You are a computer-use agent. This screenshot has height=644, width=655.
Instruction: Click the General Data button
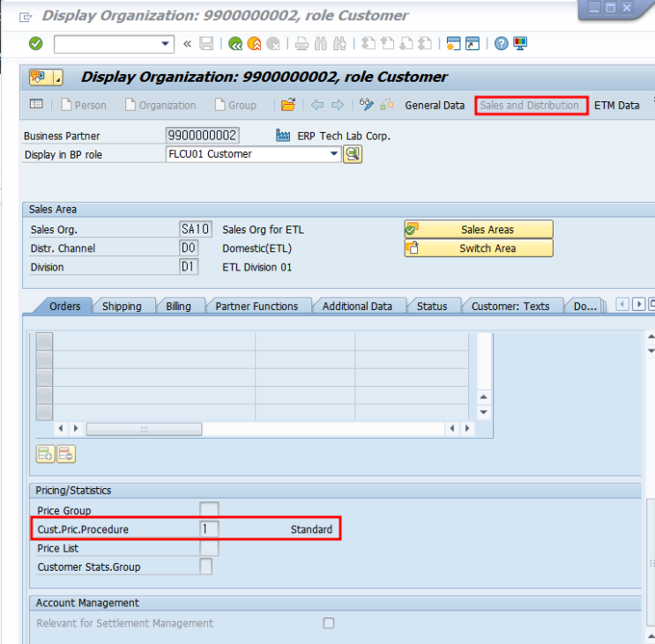(x=435, y=105)
